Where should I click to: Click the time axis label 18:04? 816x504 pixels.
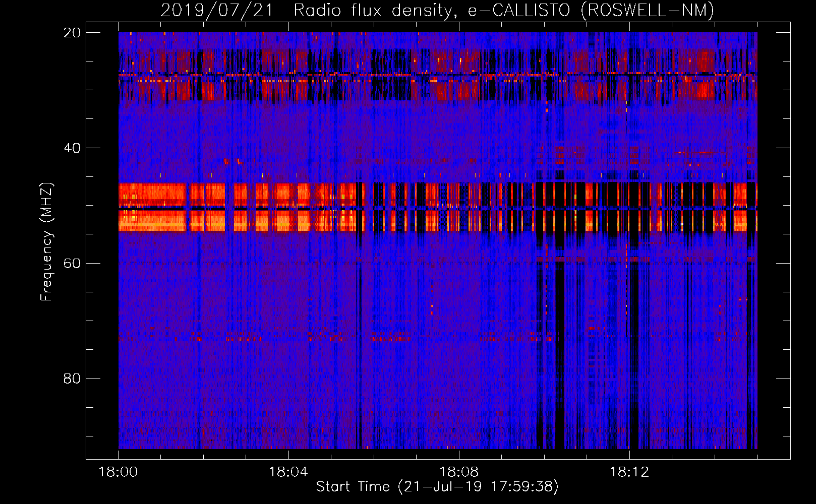288,472
